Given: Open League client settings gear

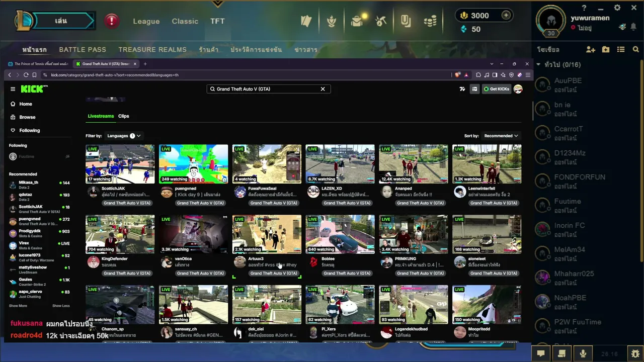Looking at the screenshot, I should click(617, 8).
